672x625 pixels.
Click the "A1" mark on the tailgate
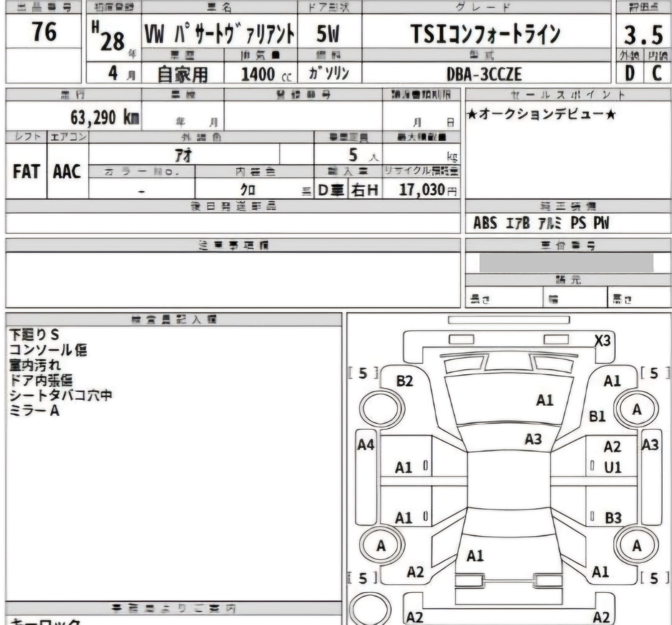tap(475, 556)
